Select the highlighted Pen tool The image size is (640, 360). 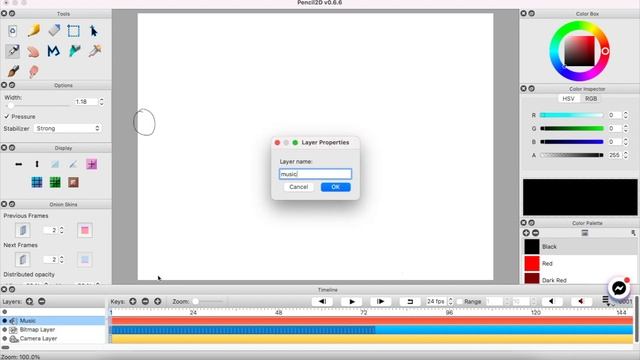(x=13, y=51)
